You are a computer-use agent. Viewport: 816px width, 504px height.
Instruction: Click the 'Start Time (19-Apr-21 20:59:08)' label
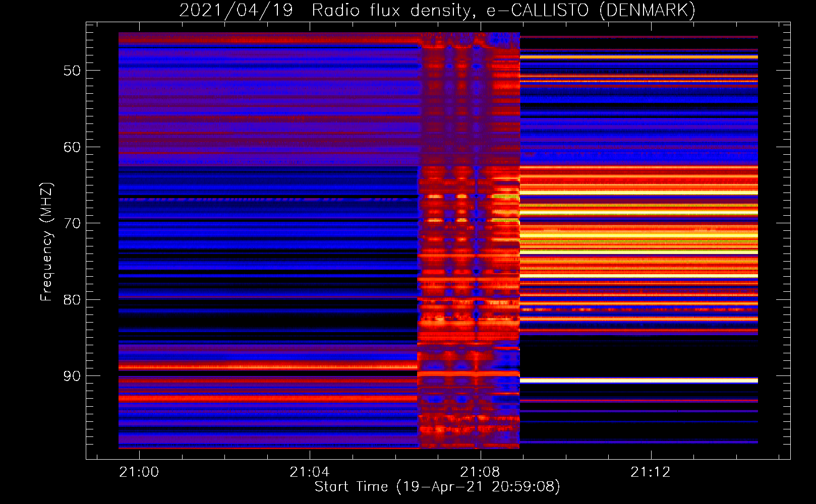pyautogui.click(x=437, y=487)
